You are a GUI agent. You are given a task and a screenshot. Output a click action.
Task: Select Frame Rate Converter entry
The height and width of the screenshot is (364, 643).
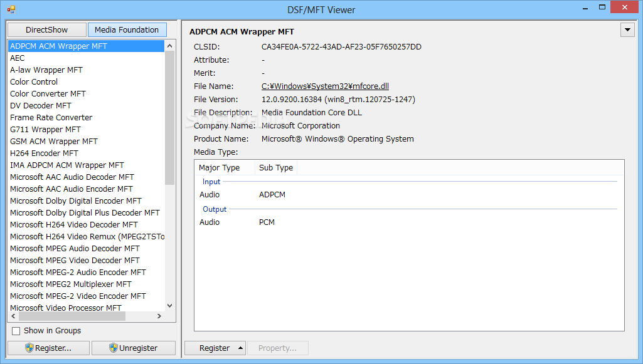tap(86, 118)
